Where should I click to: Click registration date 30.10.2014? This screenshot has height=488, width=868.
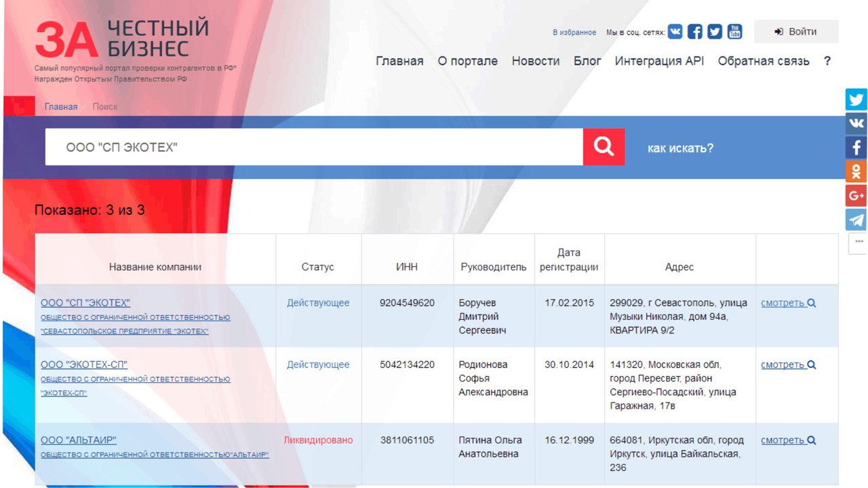pyautogui.click(x=569, y=365)
